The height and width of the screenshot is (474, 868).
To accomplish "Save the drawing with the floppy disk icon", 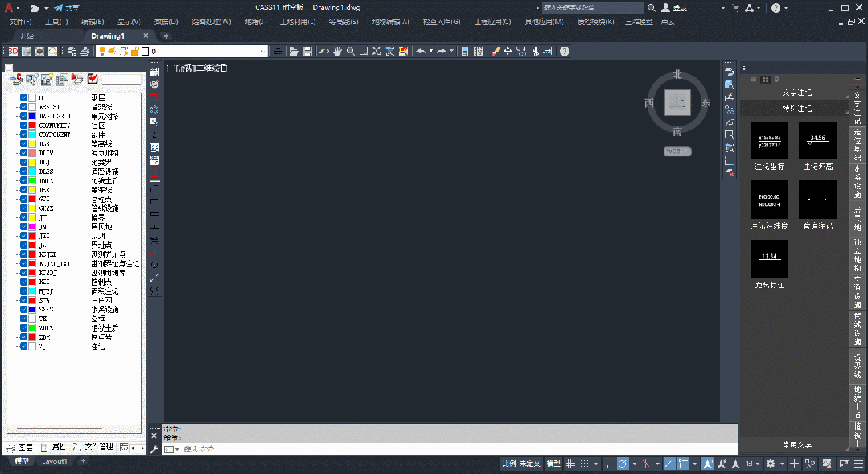I will click(308, 51).
